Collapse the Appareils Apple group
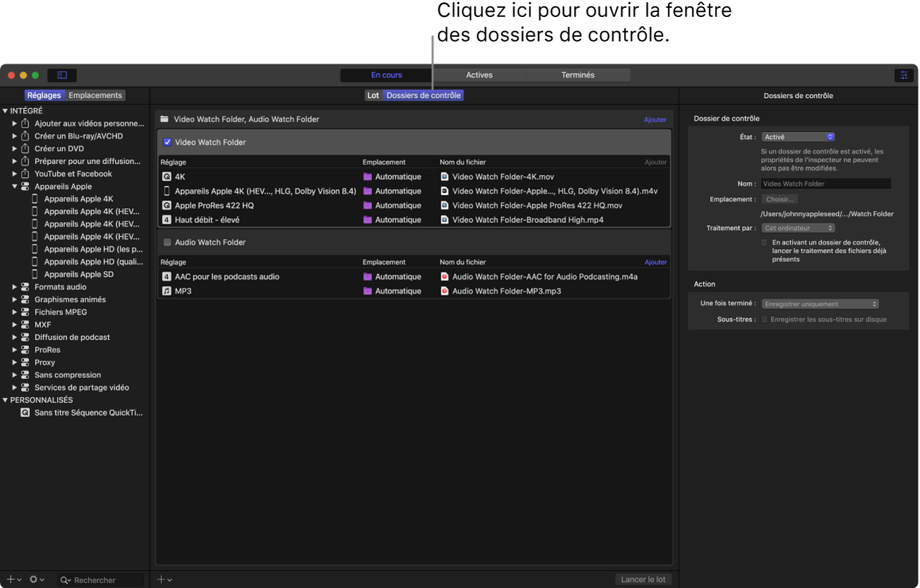Image resolution: width=920 pixels, height=588 pixels. point(16,186)
